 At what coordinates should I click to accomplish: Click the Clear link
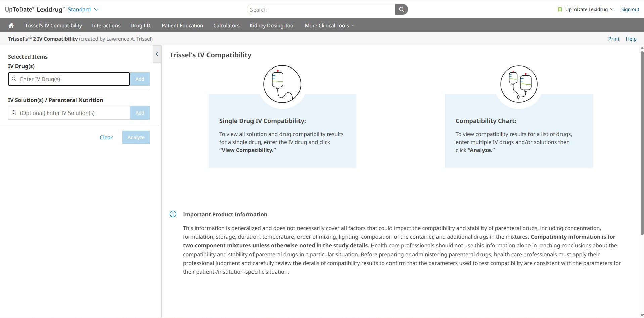click(x=106, y=137)
